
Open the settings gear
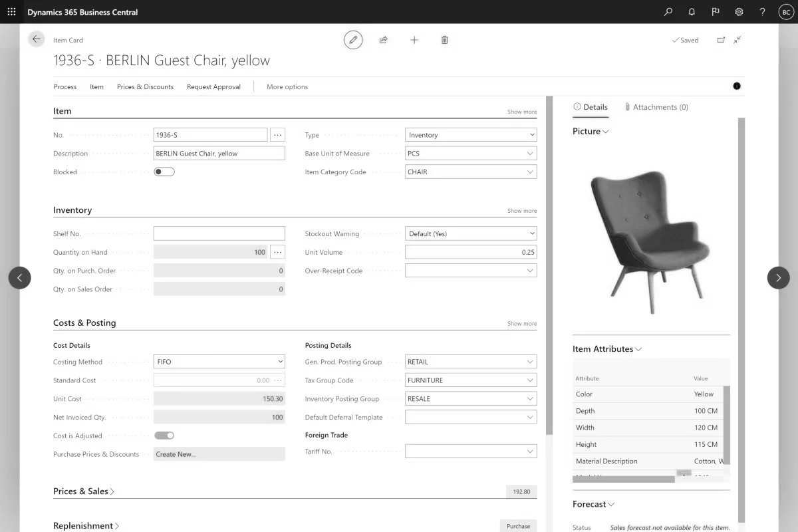739,12
